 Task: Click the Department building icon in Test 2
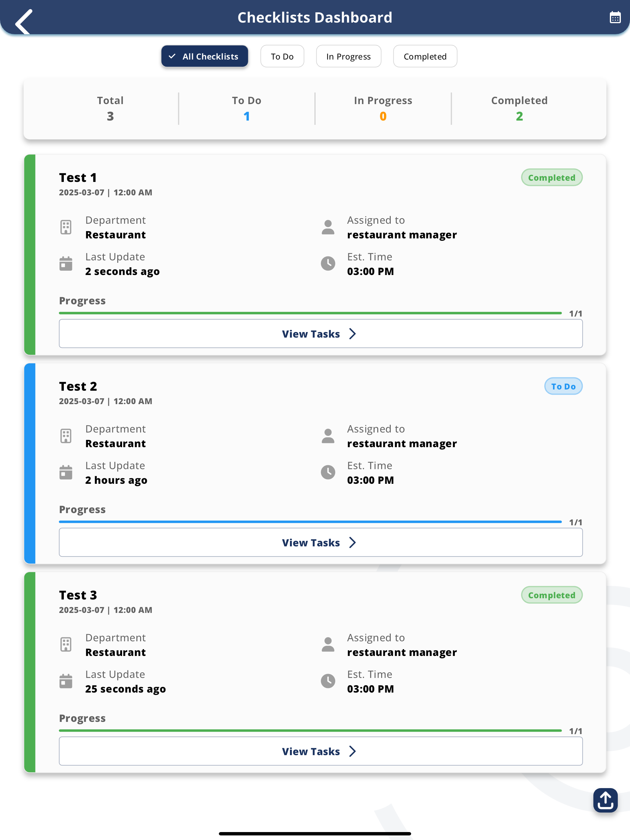tap(66, 436)
